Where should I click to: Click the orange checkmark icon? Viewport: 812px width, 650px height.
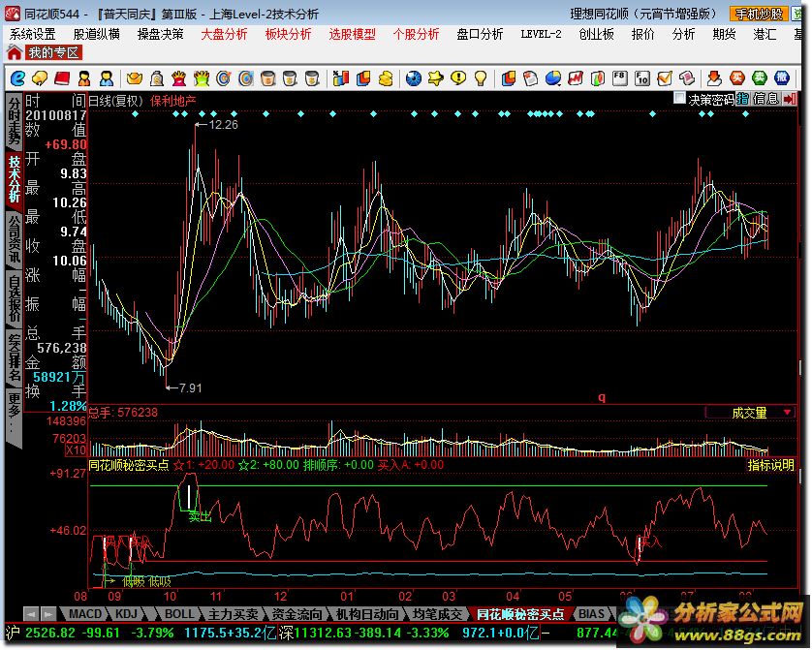(665, 78)
